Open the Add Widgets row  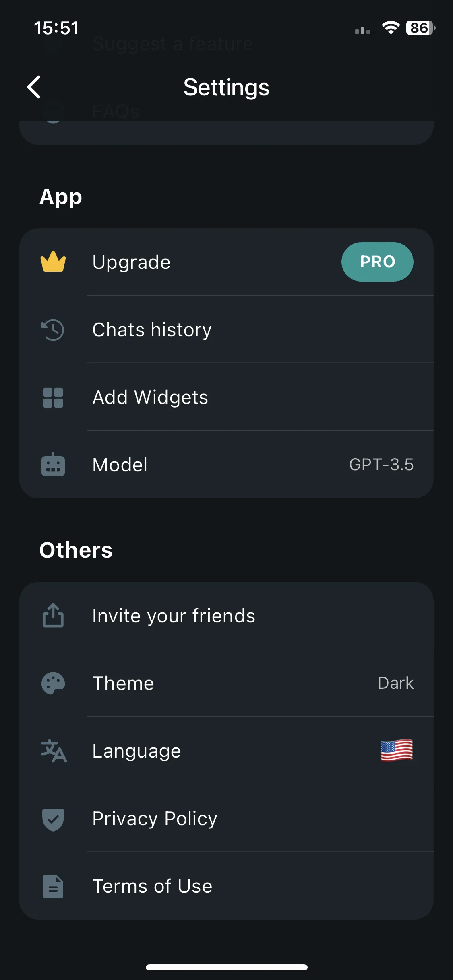click(226, 397)
